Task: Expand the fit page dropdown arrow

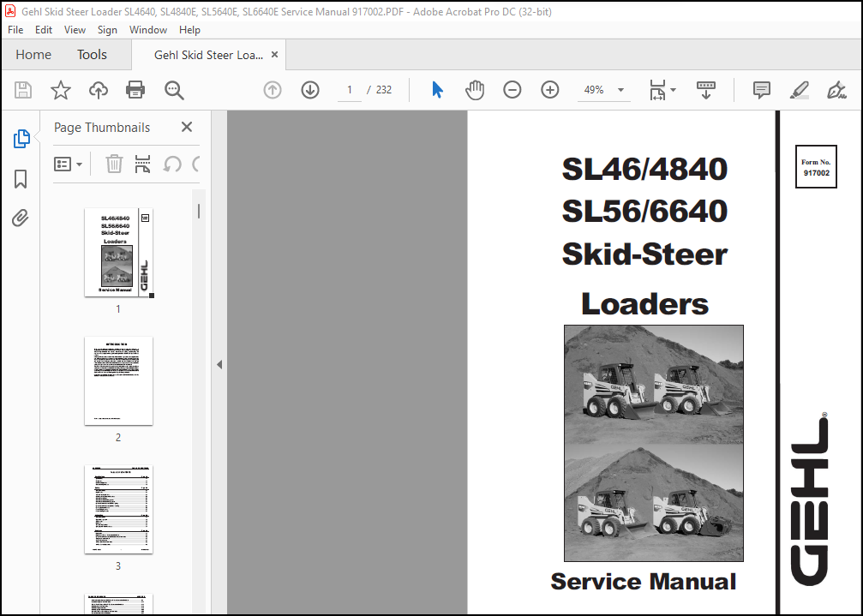Action: coord(673,90)
